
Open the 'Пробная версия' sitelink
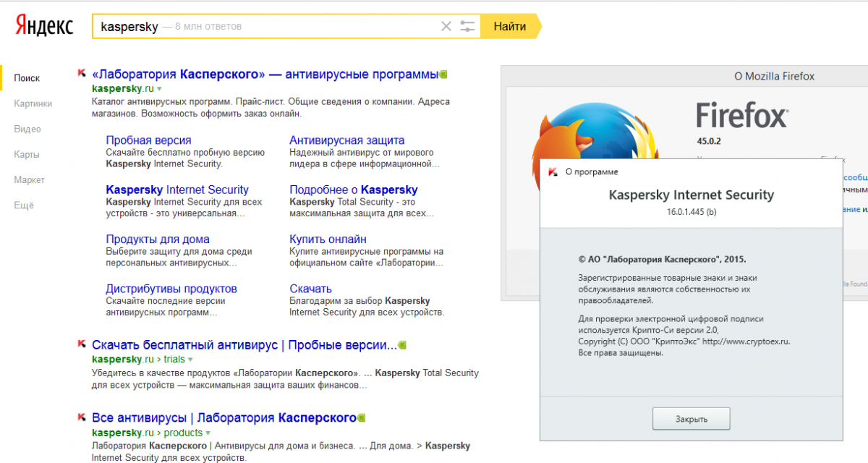click(x=148, y=140)
